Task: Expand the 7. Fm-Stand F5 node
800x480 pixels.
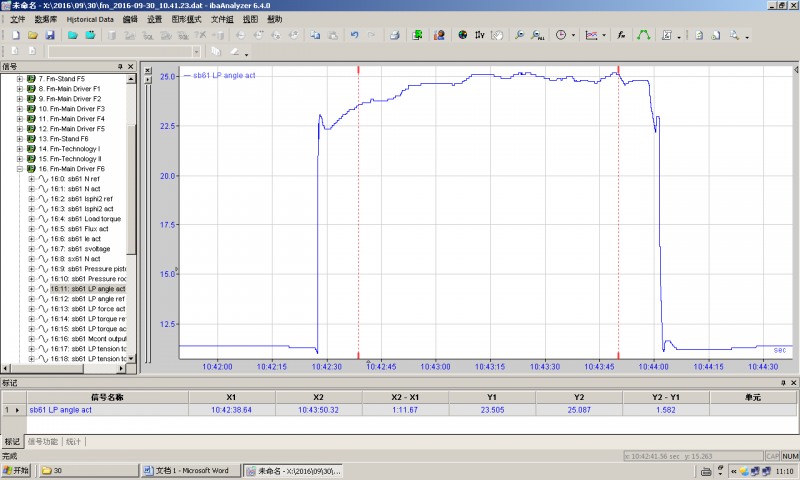Action: tap(20, 78)
